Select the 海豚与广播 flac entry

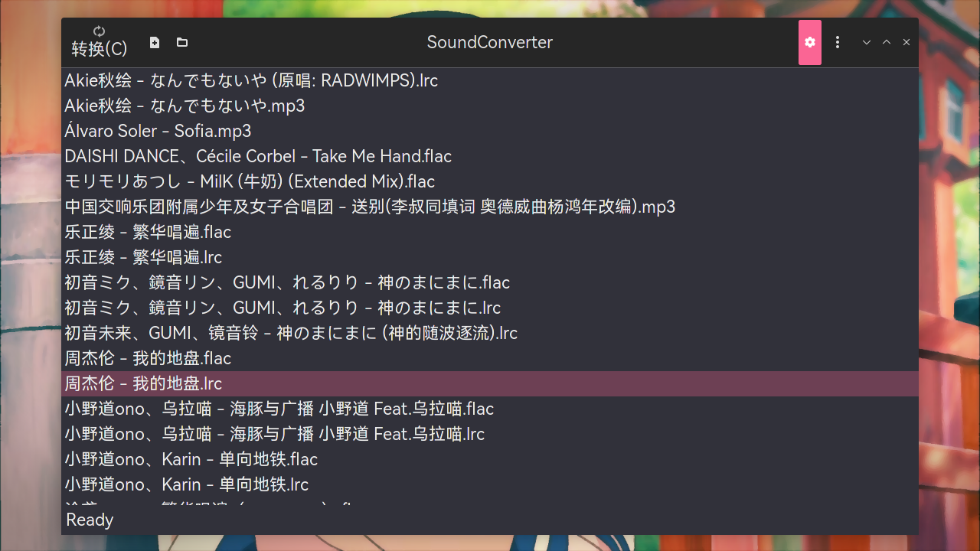coord(279,409)
